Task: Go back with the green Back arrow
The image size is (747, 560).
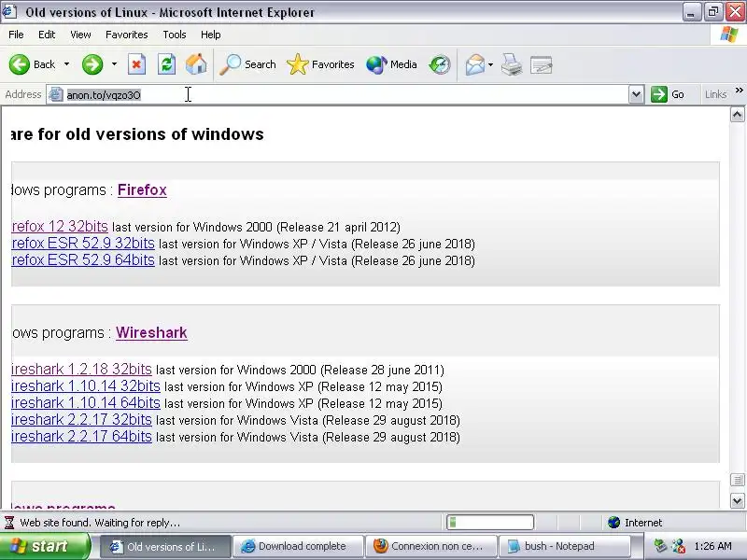Action: [x=32, y=64]
